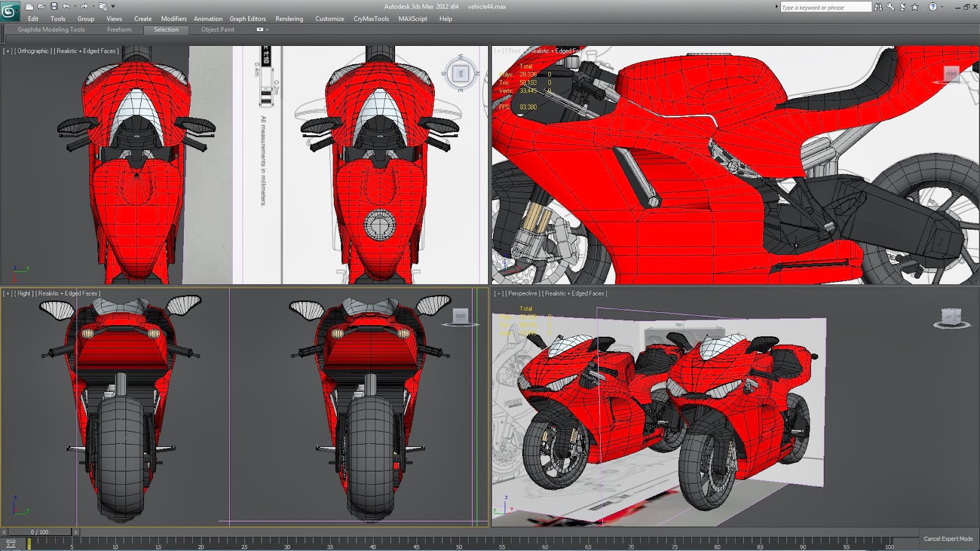This screenshot has width=980, height=551.
Task: Click the ViewCube in the Perspective viewport
Action: [951, 317]
